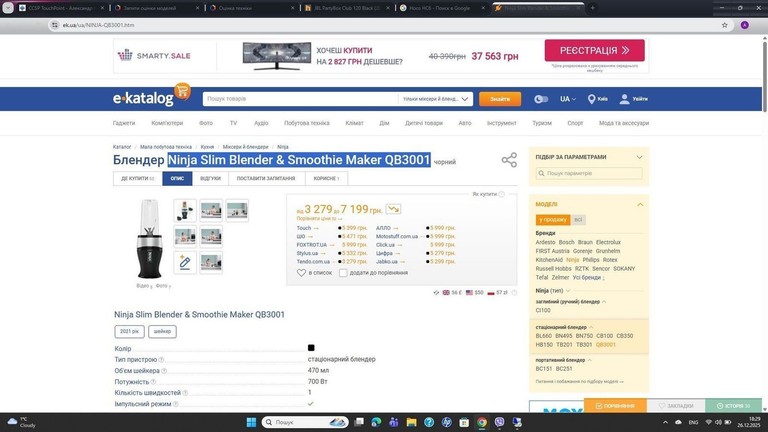The width and height of the screenshot is (768, 432).
Task: Collapse the заглибний (ручний) блендер group
Action: pyautogui.click(x=604, y=302)
